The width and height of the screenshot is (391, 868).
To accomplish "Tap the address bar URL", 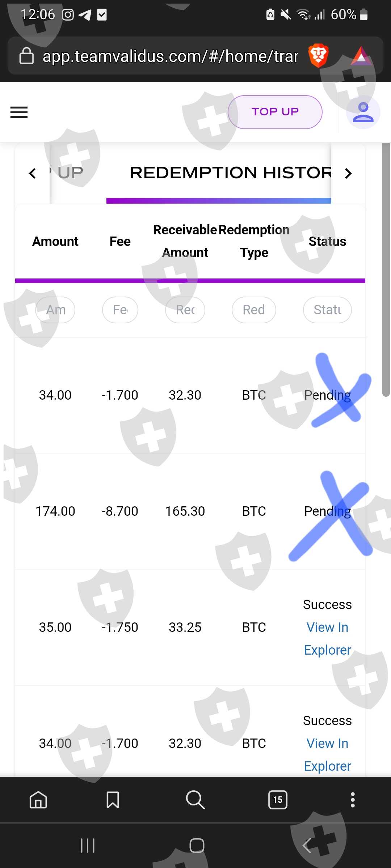I will pos(170,56).
